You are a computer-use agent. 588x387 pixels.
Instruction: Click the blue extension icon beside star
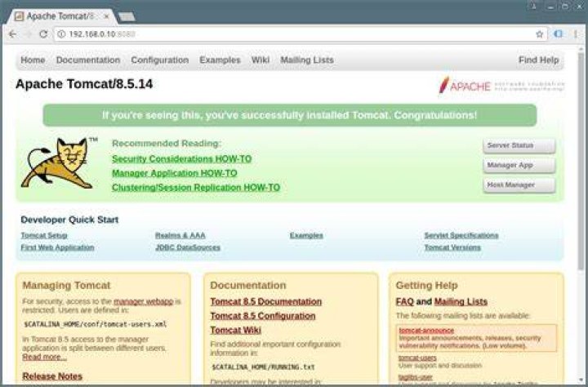(x=558, y=33)
